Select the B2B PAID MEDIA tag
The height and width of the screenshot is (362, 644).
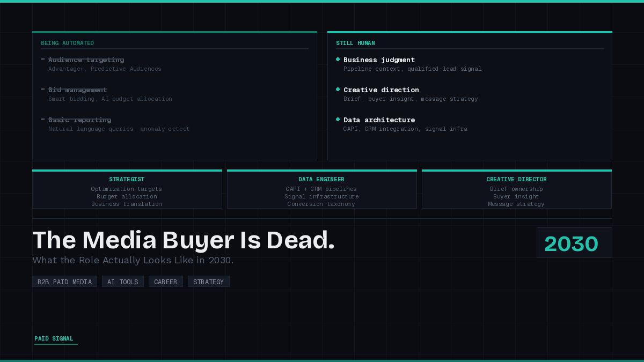pos(64,282)
